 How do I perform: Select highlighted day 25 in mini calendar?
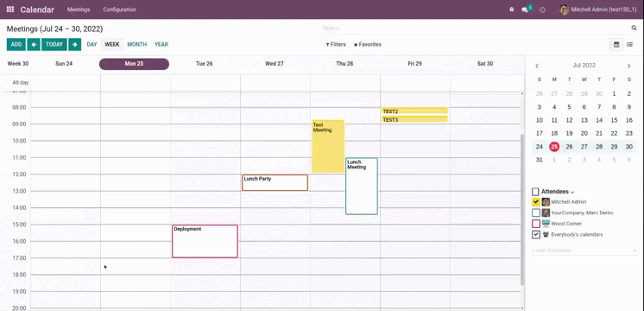(554, 147)
